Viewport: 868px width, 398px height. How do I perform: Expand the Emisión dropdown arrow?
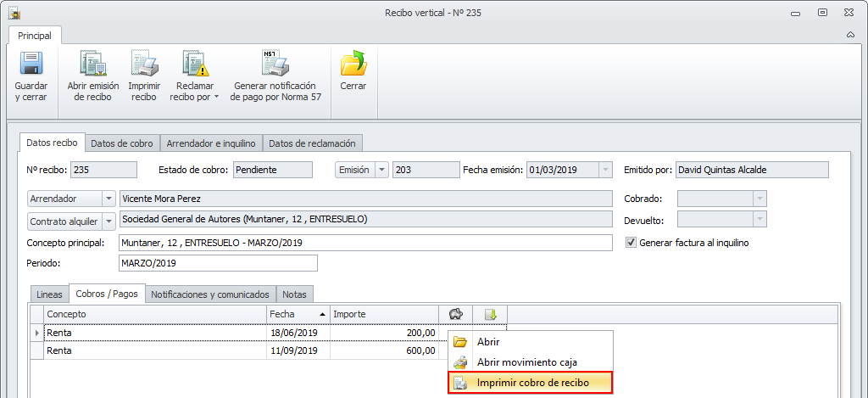382,170
